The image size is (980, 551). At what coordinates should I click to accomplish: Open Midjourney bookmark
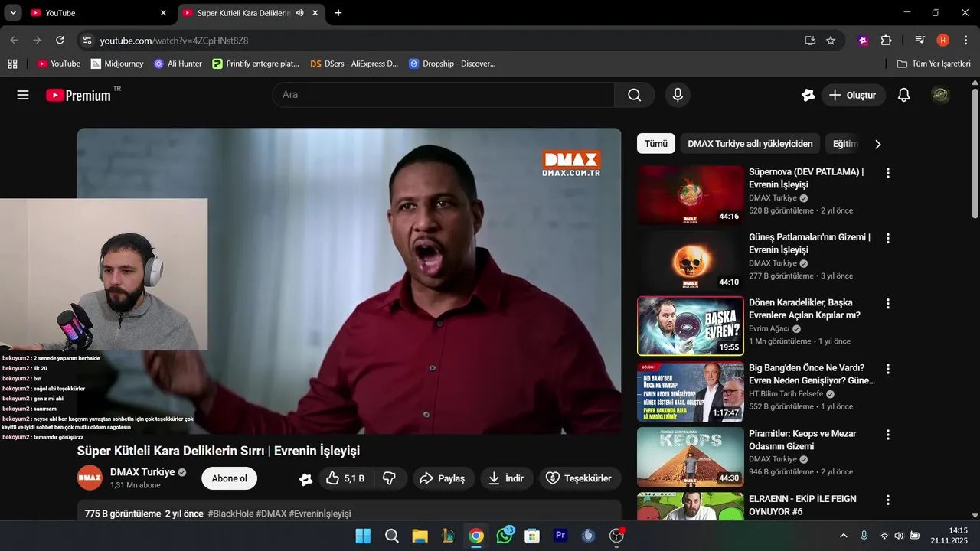pos(117,64)
